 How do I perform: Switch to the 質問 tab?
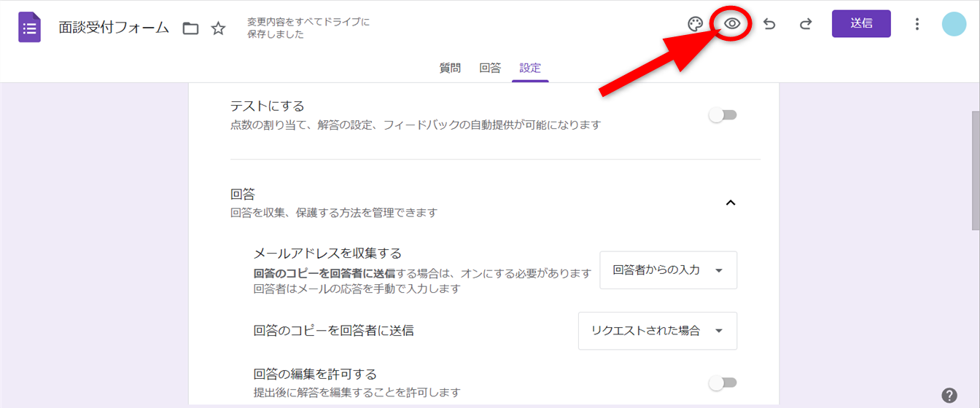click(x=450, y=68)
